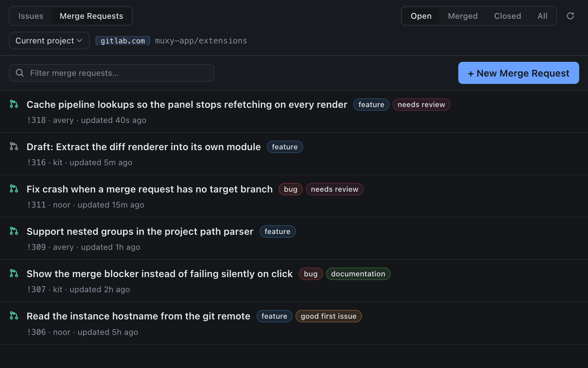Switch to the Issues tab
The height and width of the screenshot is (368, 588).
[31, 16]
